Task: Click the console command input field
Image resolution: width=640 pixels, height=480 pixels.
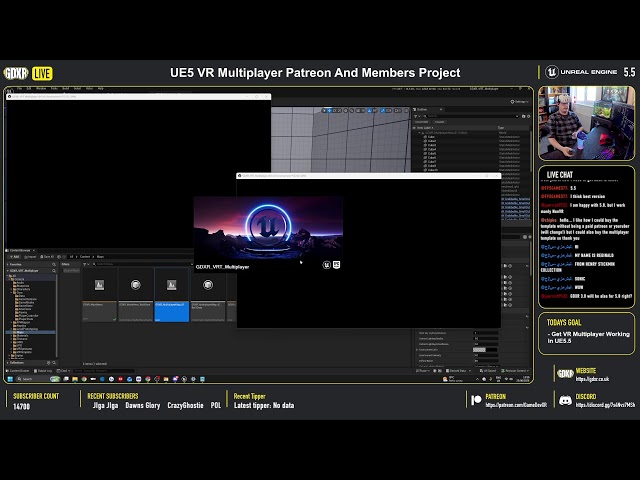Action: [x=104, y=371]
